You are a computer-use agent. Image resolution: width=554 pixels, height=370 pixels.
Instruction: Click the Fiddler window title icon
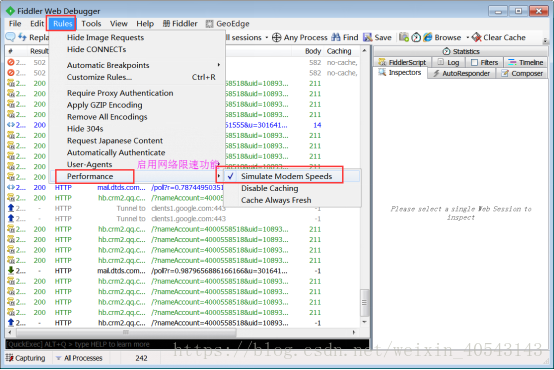point(10,11)
